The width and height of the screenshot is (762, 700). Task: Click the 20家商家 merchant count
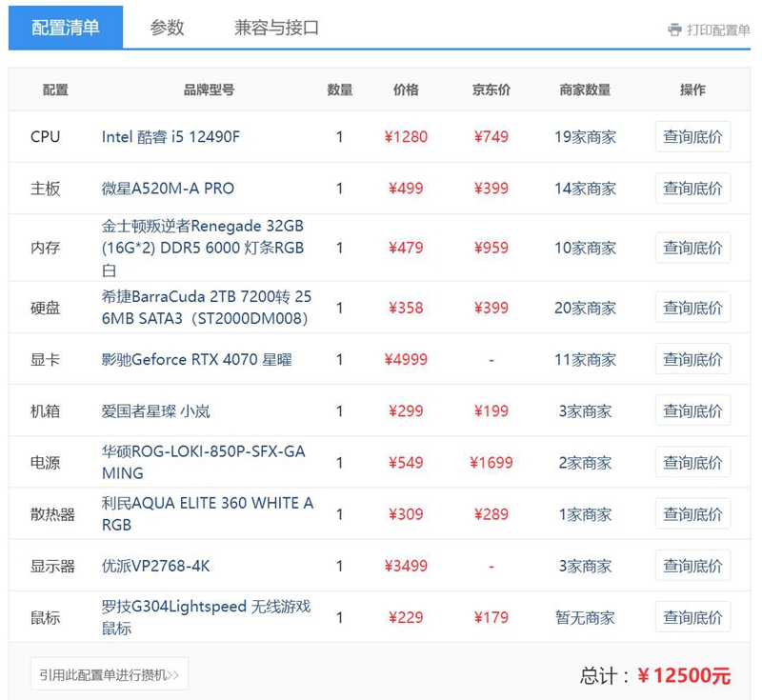point(585,308)
